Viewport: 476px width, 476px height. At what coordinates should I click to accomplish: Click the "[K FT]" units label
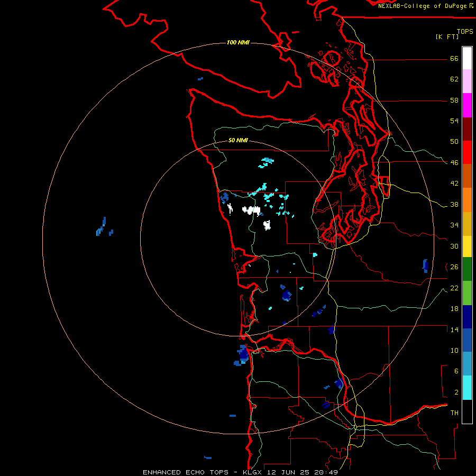(447, 37)
